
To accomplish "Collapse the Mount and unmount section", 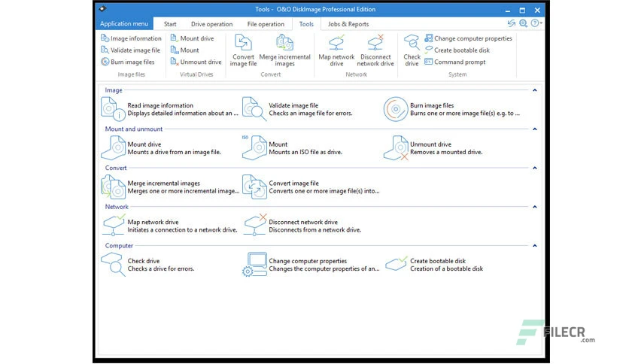I will pos(535,129).
